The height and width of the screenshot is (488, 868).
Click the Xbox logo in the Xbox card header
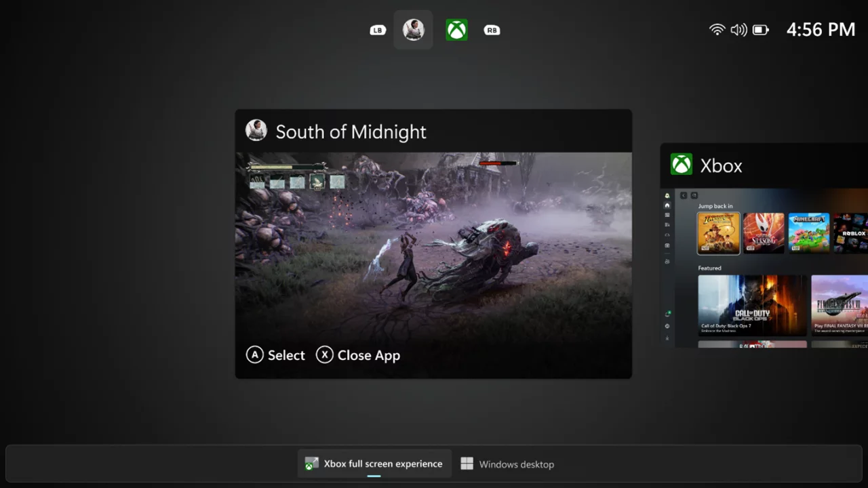tap(681, 165)
